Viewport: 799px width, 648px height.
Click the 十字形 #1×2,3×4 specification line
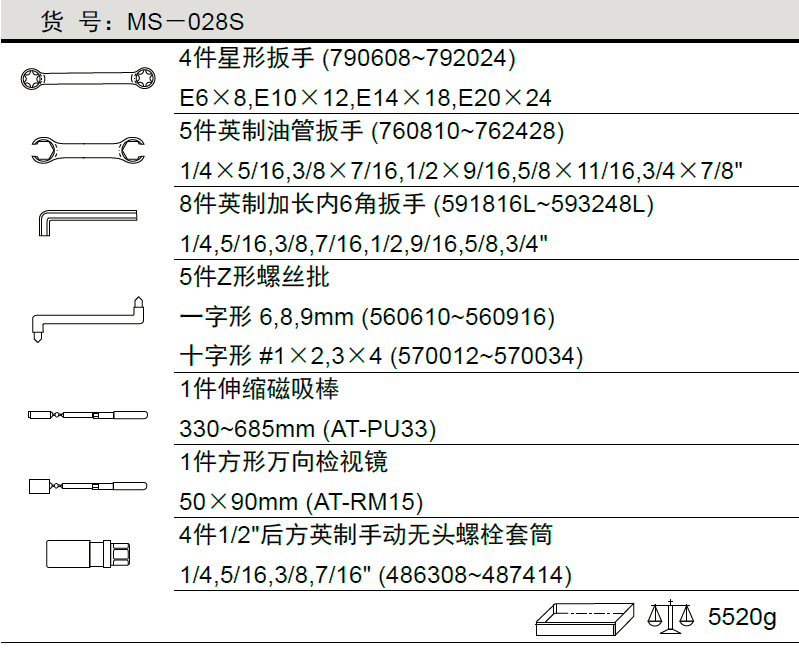[x=381, y=355]
